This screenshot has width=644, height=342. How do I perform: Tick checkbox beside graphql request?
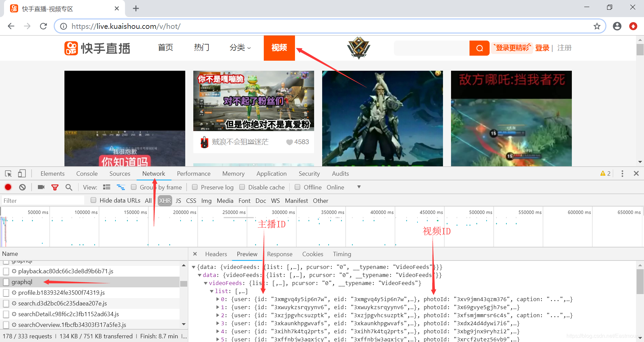(x=6, y=282)
